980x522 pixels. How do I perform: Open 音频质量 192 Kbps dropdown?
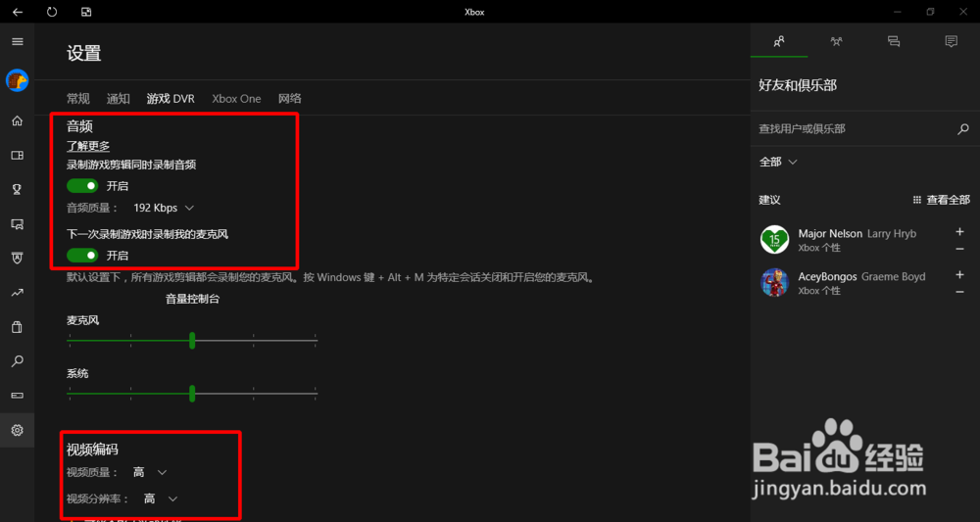[x=164, y=208]
